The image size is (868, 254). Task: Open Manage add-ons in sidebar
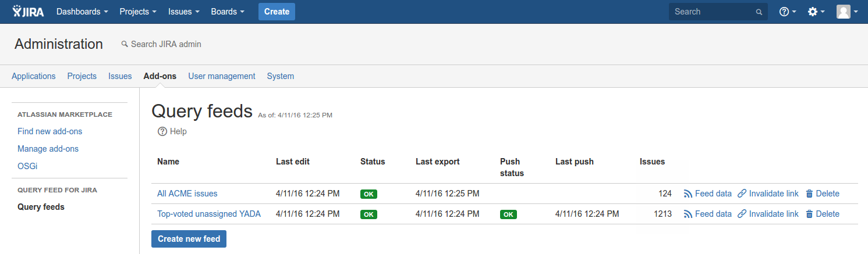coord(48,149)
